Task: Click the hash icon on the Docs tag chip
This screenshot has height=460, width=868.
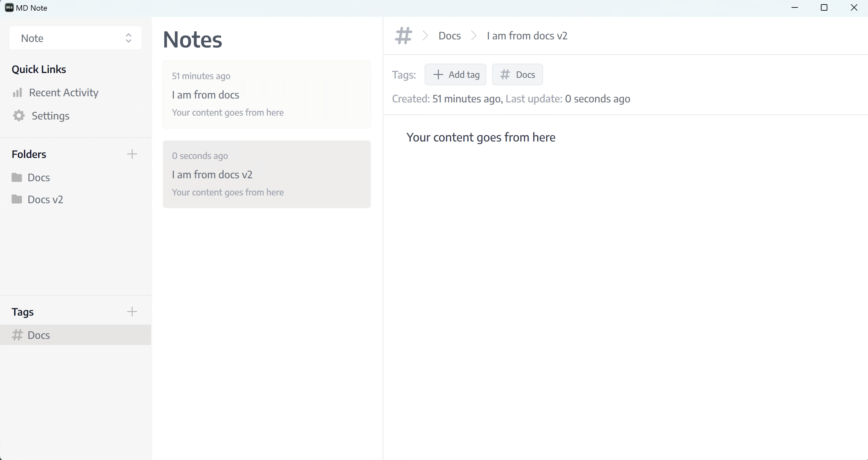Action: pyautogui.click(x=504, y=75)
